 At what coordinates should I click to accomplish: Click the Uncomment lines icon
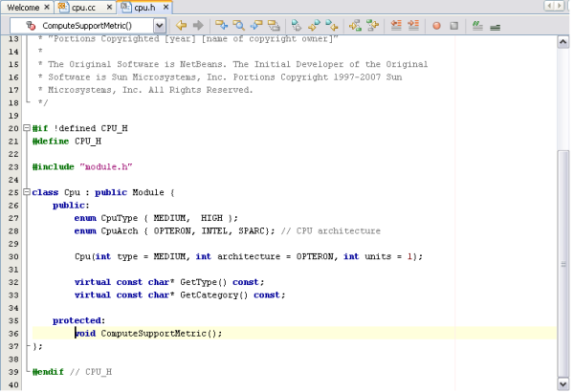(495, 27)
